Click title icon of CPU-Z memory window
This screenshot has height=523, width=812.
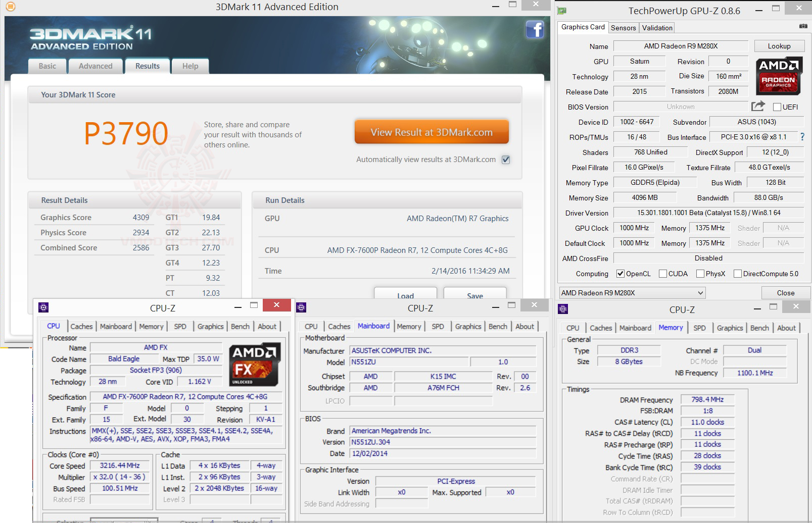tap(563, 309)
